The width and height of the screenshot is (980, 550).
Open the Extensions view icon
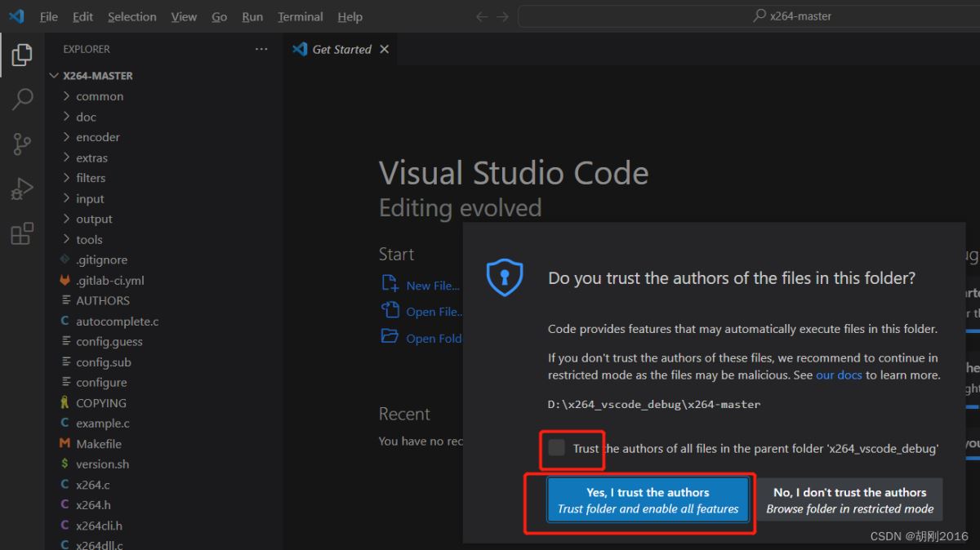22,234
